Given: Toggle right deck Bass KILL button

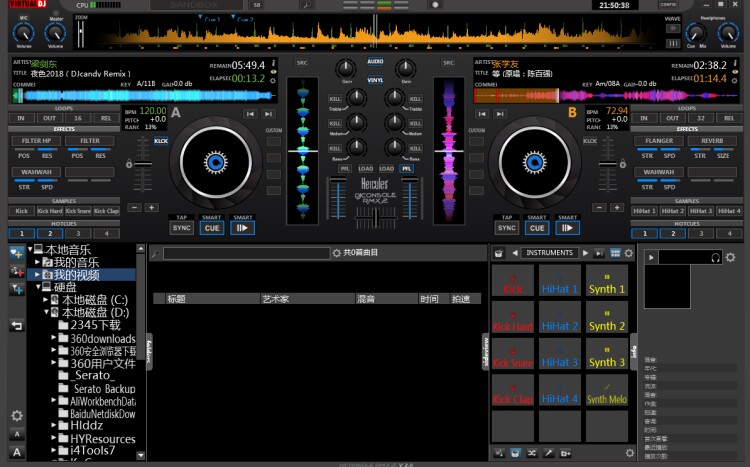Looking at the screenshot, I should tap(415, 148).
